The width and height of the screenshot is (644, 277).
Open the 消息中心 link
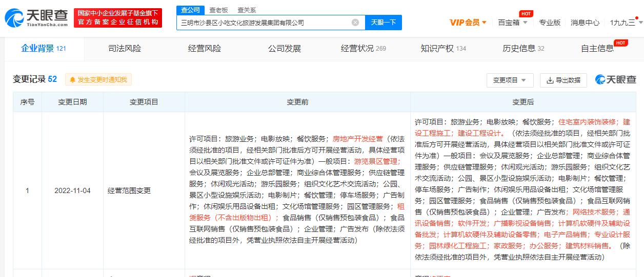click(x=585, y=23)
